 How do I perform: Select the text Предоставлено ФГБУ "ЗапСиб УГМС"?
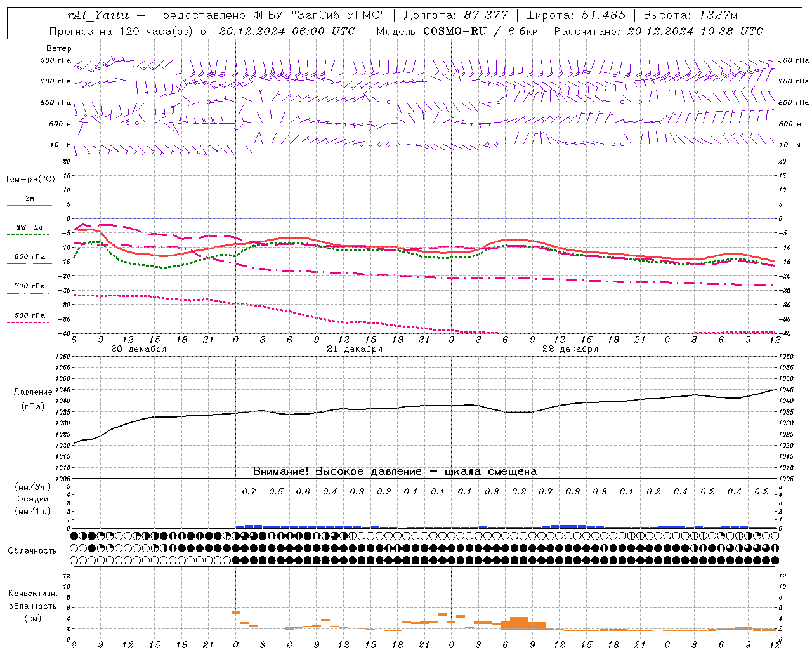coord(270,15)
